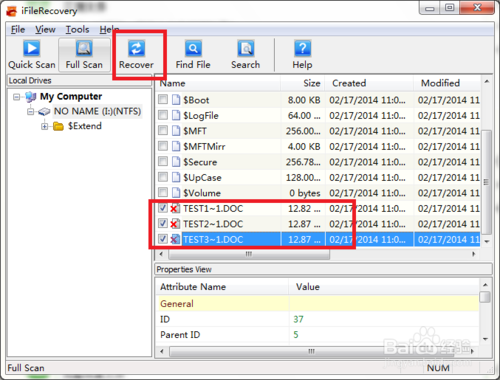Image resolution: width=500 pixels, height=380 pixels.
Task: Uncheck the TEST2~1.DOC checkbox
Action: point(163,224)
